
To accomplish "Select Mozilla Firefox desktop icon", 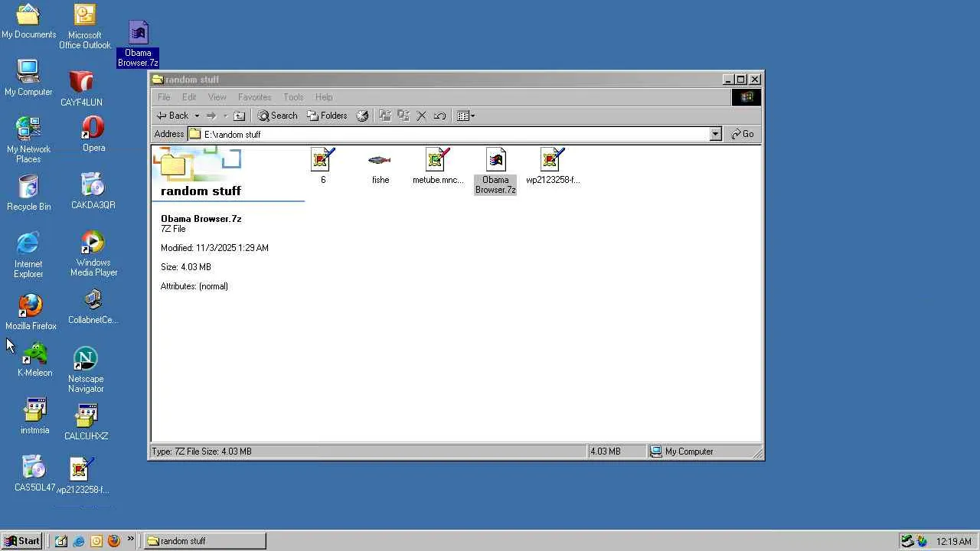I will (31, 311).
